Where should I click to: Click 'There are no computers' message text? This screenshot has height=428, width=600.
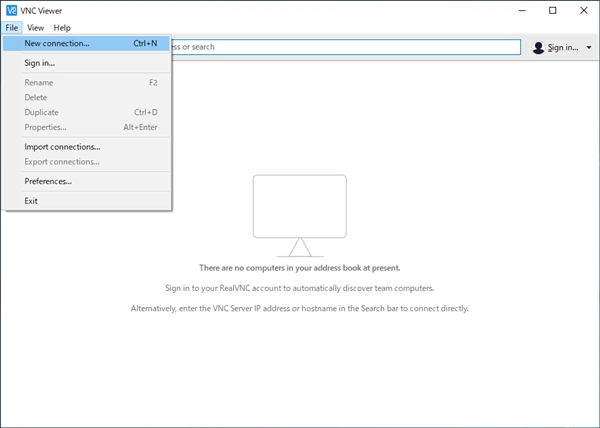[300, 268]
